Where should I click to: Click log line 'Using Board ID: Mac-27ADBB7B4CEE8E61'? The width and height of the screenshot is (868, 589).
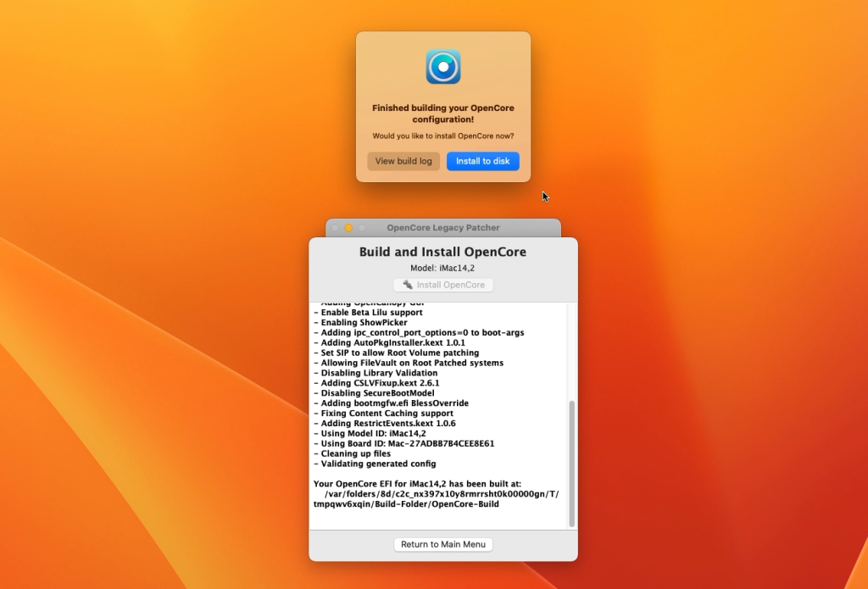pyautogui.click(x=404, y=443)
